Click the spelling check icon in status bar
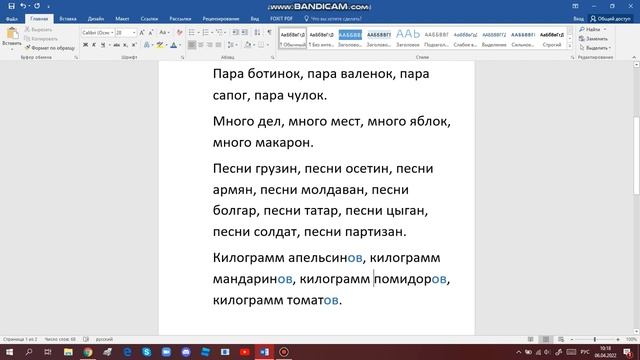This screenshot has width=640, height=360. click(x=86, y=339)
